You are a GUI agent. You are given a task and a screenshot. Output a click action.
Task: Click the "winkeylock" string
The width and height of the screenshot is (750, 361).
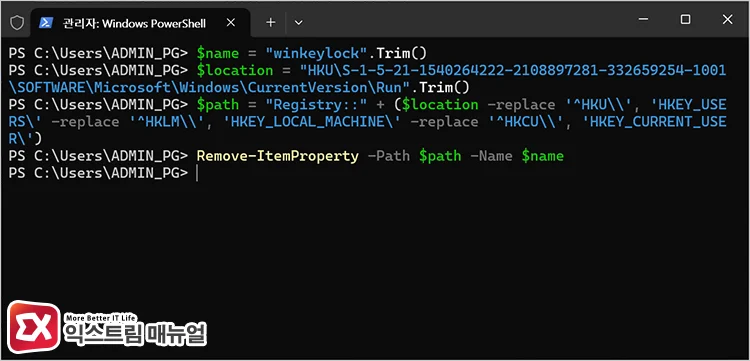pyautogui.click(x=316, y=53)
